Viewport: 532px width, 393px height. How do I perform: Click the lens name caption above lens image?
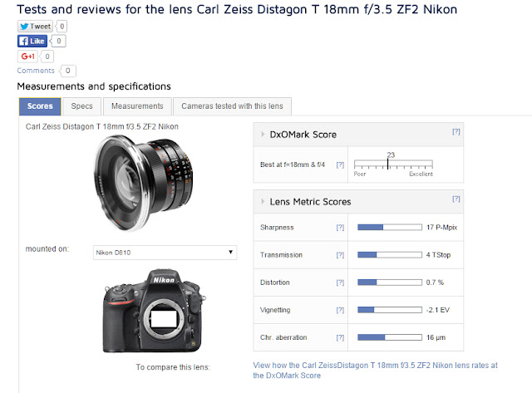point(102,126)
